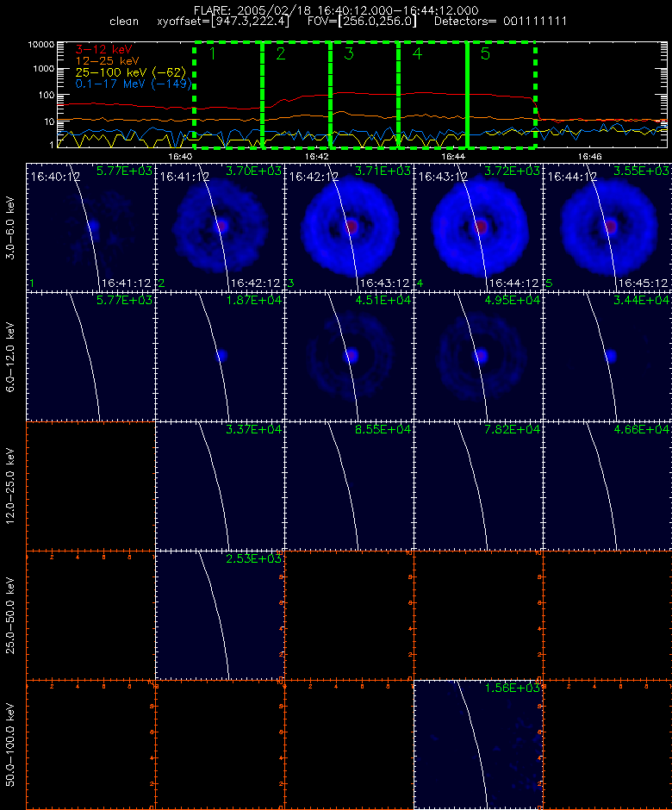The image size is (672, 810).
Task: Click the 16:40 tick label on time axis
Action: pos(180,156)
